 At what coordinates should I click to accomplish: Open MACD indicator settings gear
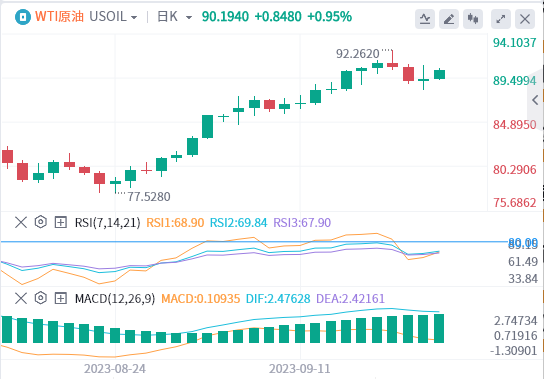coord(41,298)
